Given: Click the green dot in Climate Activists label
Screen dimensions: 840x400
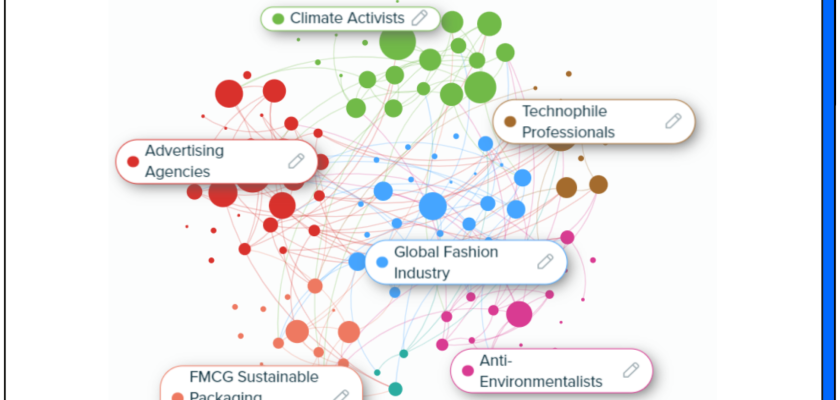Looking at the screenshot, I should (278, 19).
